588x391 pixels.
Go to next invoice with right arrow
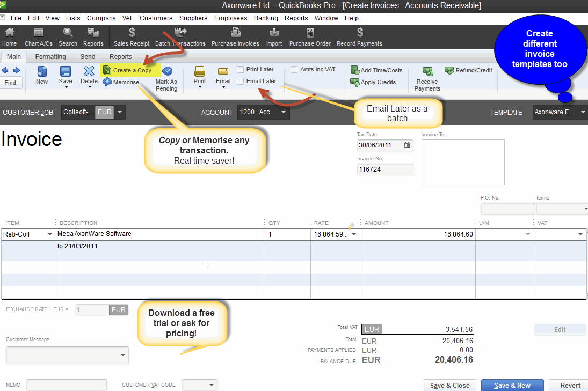17,70
